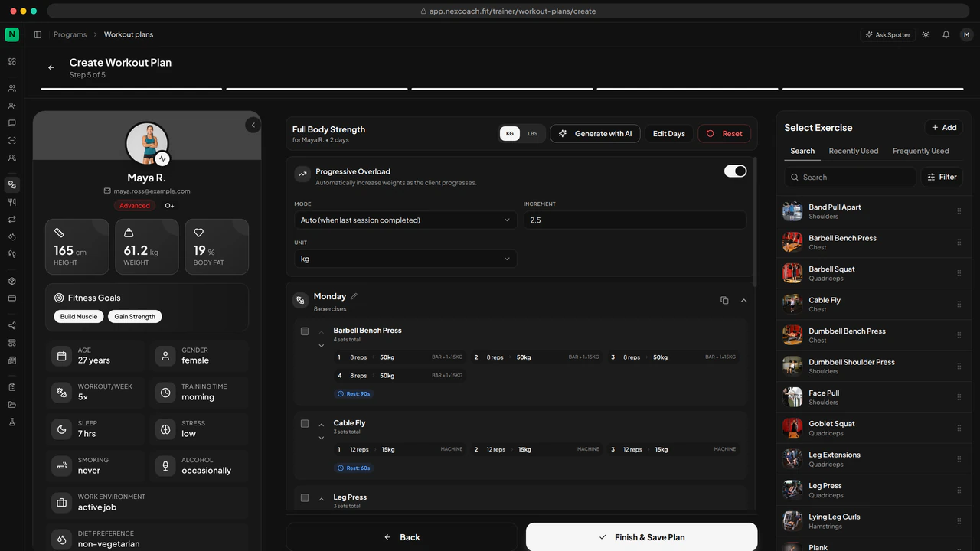
Task: Click the "Gain Strength" goal tag
Action: point(135,317)
